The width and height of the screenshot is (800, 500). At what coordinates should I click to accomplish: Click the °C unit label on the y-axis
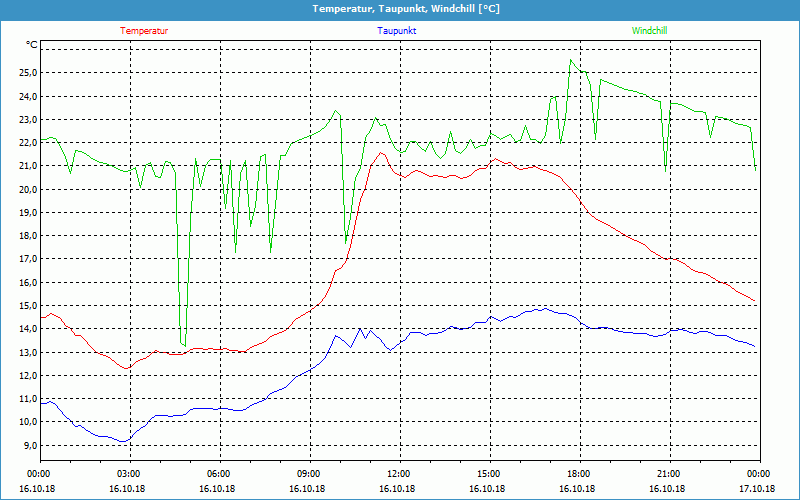coord(32,45)
